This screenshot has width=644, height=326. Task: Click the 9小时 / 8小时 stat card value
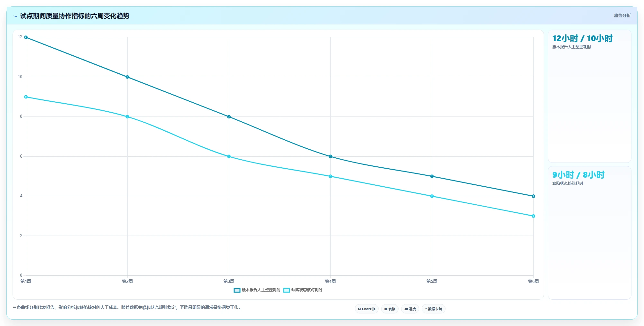(578, 175)
